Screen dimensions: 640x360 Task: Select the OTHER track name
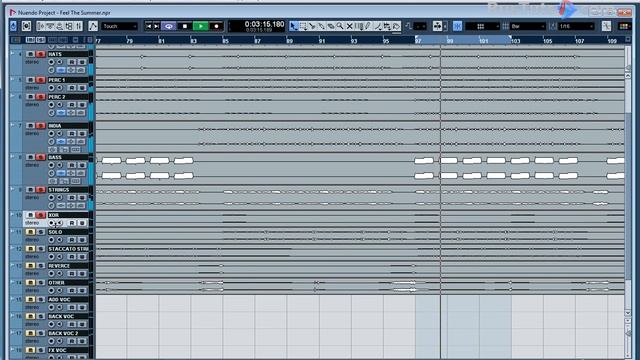tap(67, 282)
